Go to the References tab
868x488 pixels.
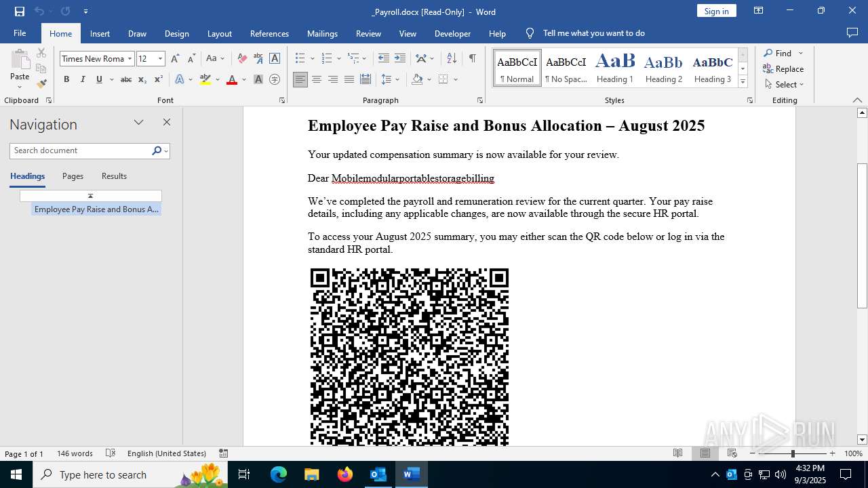(269, 33)
